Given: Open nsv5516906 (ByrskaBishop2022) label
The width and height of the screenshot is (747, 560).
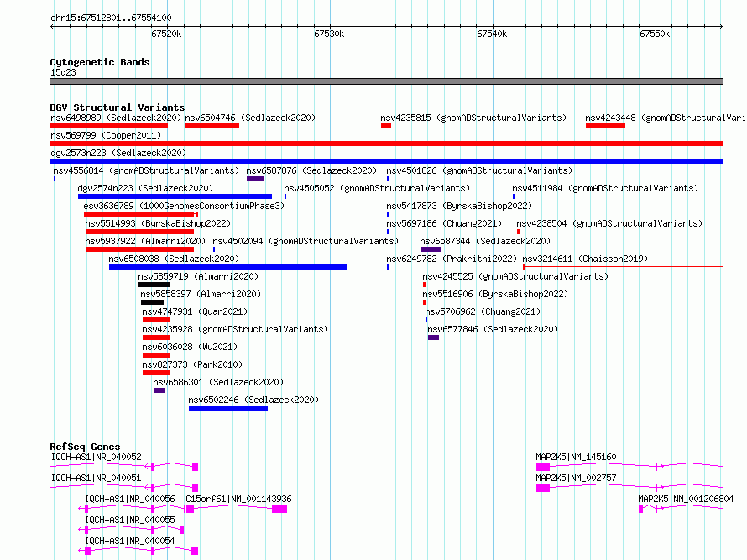Looking at the screenshot, I should (495, 294).
